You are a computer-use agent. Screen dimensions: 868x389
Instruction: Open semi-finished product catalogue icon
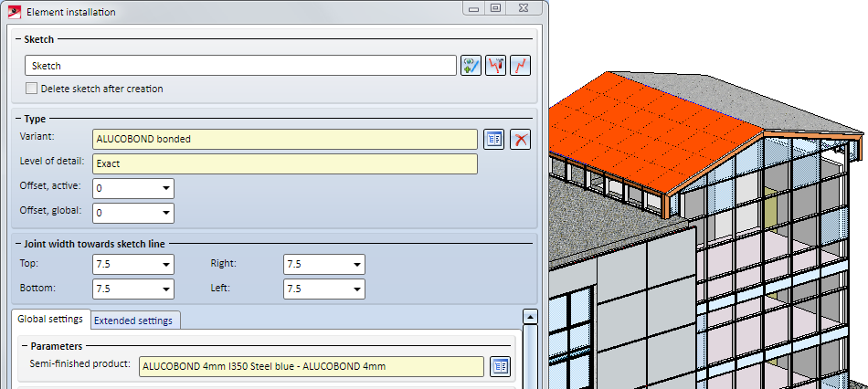tap(501, 366)
